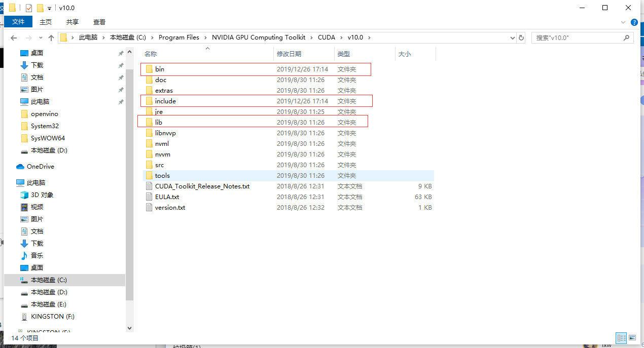The width and height of the screenshot is (644, 348).
Task: Unpin 桌面 from Quick access
Action: click(x=121, y=53)
